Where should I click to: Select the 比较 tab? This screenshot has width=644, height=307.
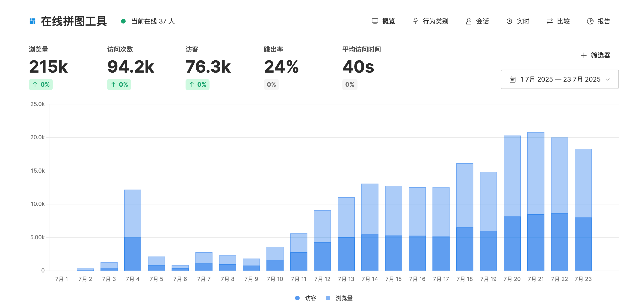tap(558, 21)
